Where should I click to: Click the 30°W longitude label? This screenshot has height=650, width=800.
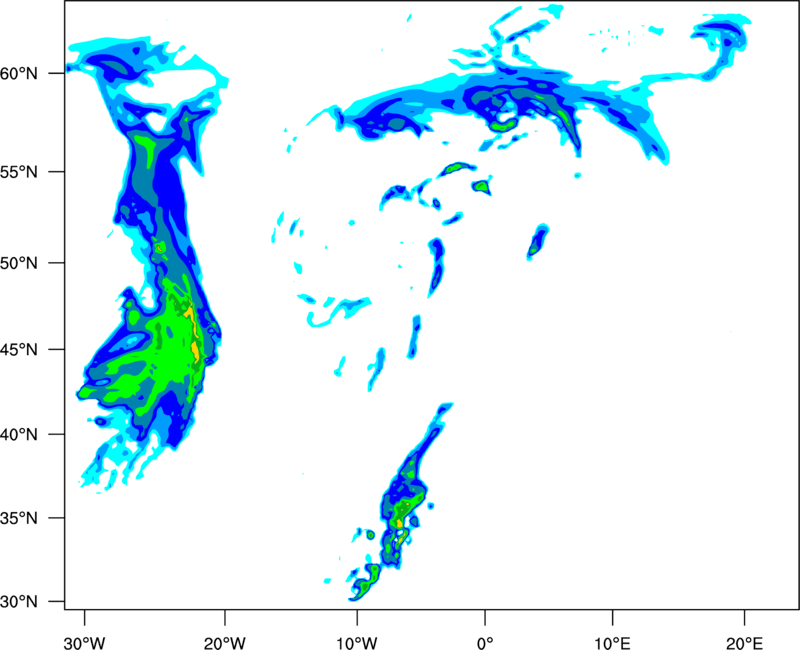pos(85,643)
